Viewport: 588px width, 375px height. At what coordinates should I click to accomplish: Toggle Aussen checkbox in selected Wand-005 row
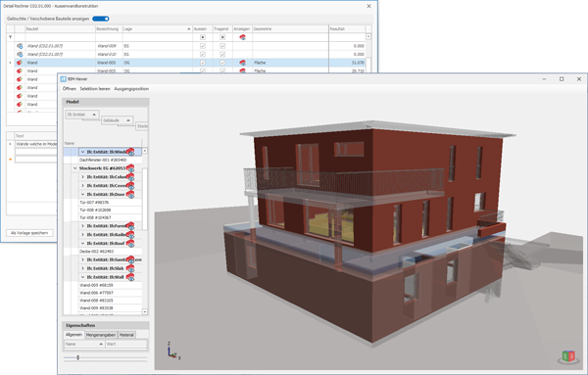203,63
